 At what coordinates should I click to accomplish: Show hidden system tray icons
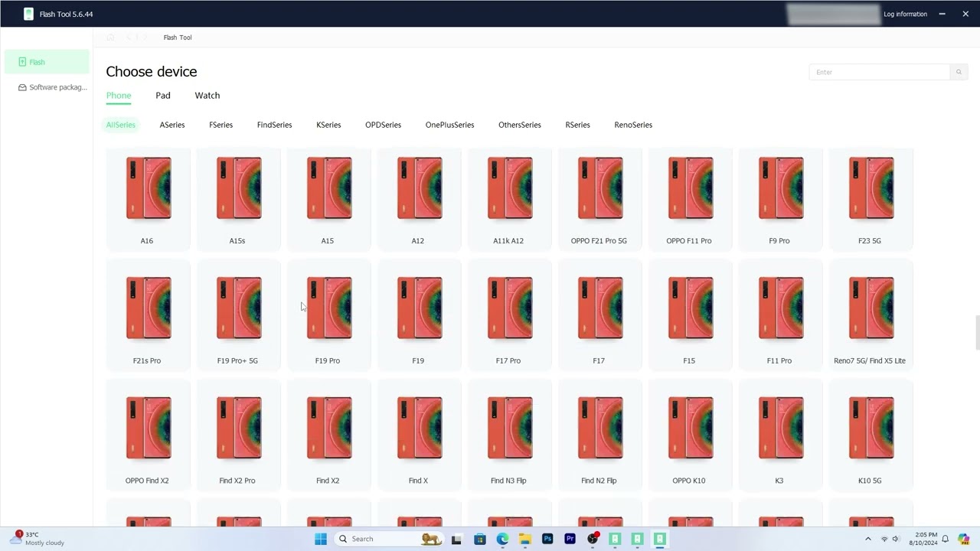[867, 539]
